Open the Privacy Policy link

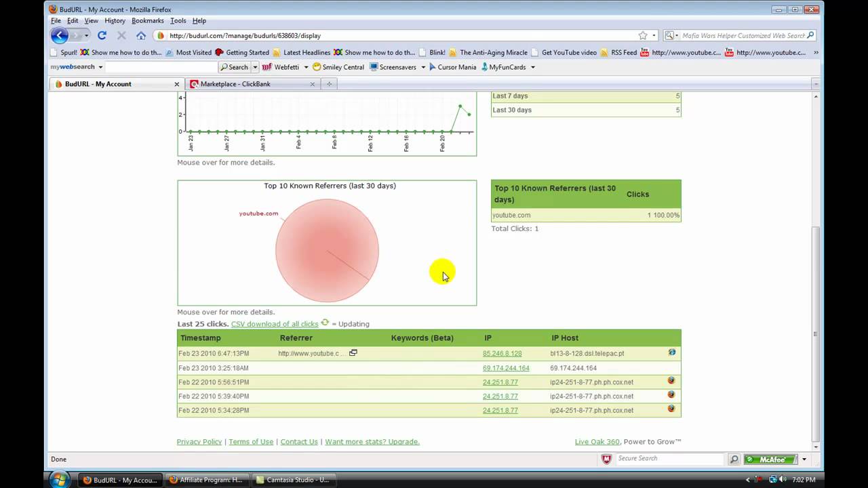tap(199, 442)
